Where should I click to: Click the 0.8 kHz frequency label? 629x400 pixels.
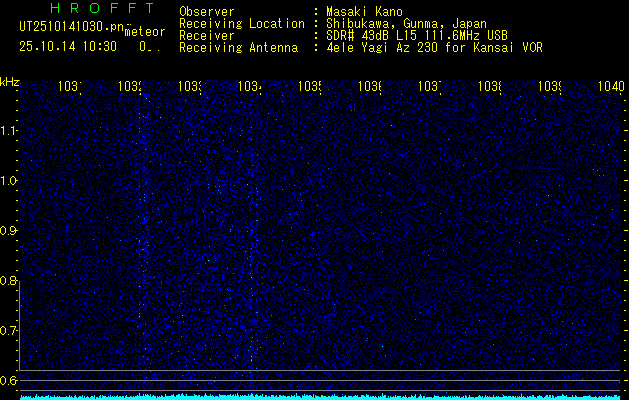pyautogui.click(x=8, y=280)
